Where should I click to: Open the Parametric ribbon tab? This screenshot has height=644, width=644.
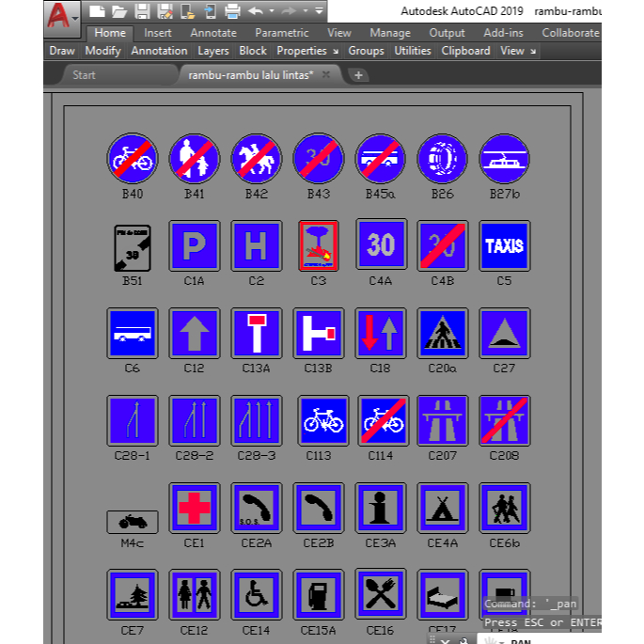[x=282, y=33]
